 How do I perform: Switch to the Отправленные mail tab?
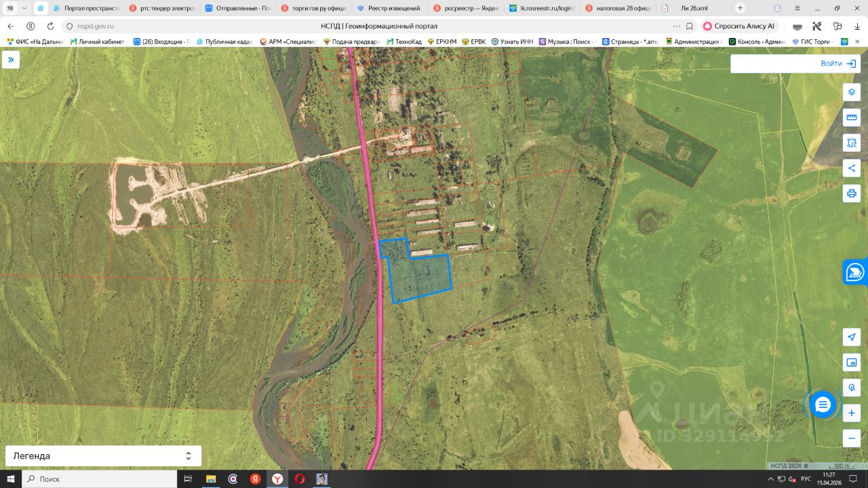point(237,8)
